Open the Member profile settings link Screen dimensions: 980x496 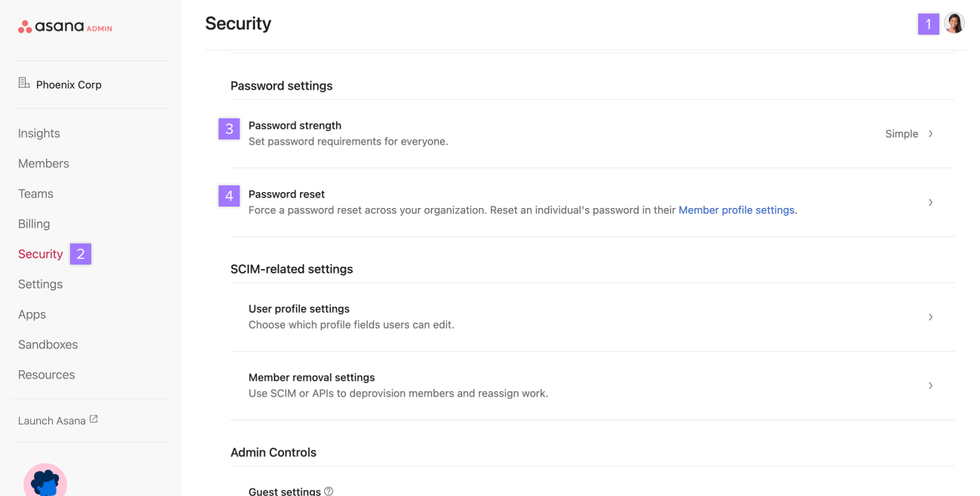[737, 210]
